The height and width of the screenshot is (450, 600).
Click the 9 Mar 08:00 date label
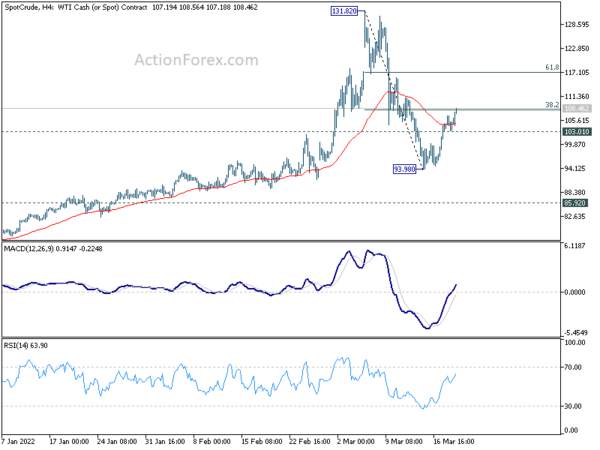click(x=404, y=442)
